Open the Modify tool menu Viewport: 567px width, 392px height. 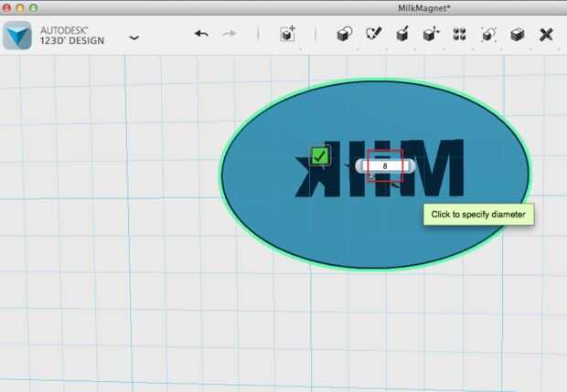(431, 35)
